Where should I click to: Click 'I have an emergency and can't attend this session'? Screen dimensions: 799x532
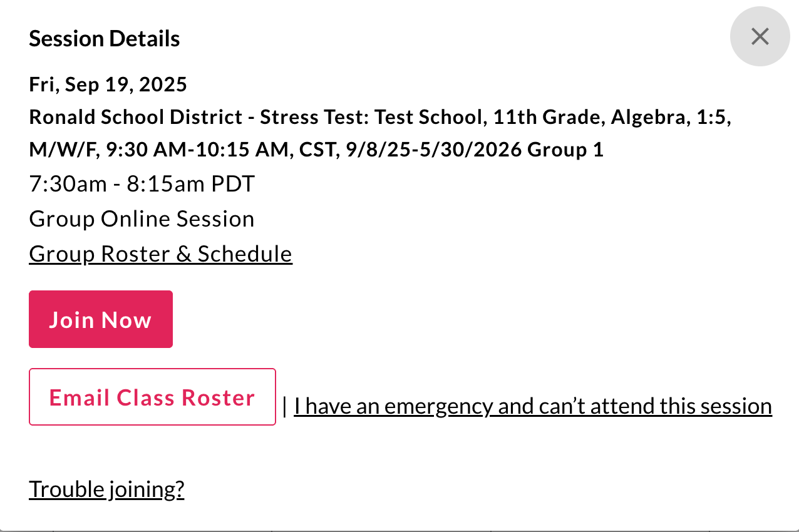tap(533, 406)
